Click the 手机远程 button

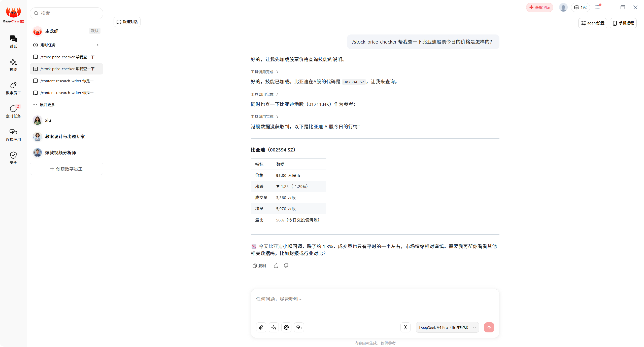tap(623, 23)
